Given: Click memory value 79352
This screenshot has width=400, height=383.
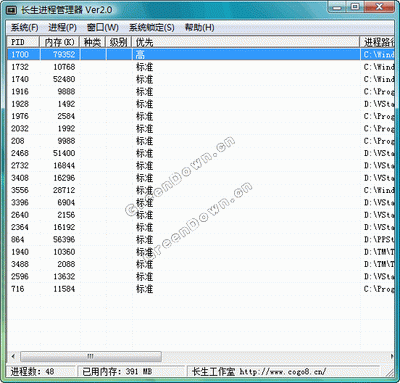Looking at the screenshot, I should [x=64, y=54].
